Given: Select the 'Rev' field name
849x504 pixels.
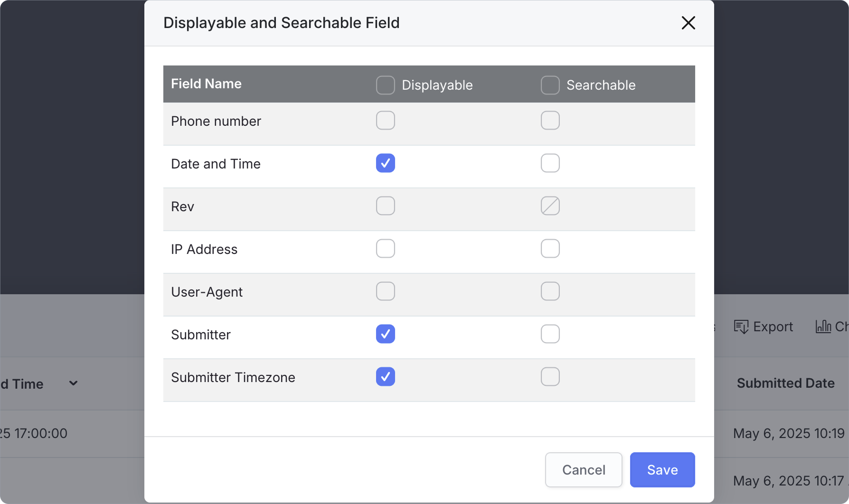Looking at the screenshot, I should [182, 207].
